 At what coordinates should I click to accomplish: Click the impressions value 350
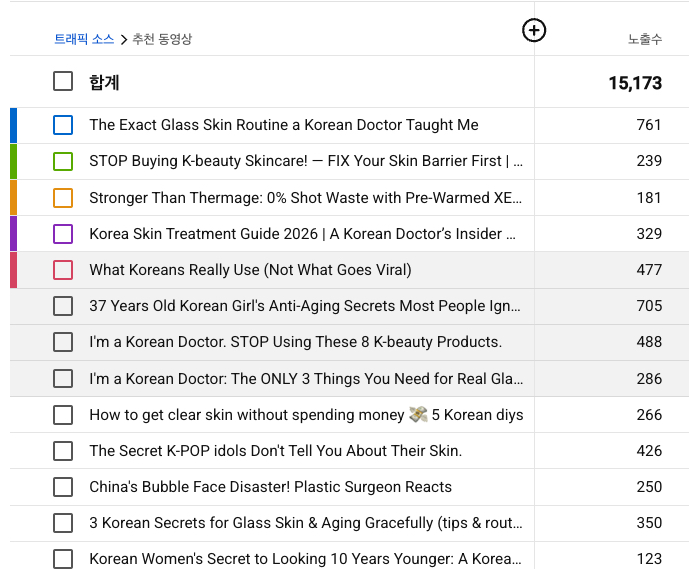click(x=649, y=523)
